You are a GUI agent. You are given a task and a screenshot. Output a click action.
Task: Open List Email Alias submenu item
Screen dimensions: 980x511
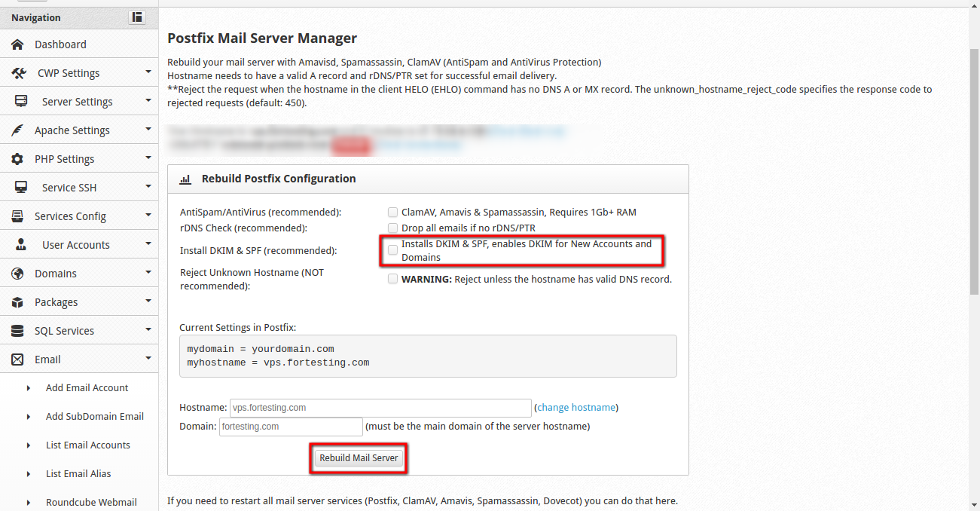(79, 473)
